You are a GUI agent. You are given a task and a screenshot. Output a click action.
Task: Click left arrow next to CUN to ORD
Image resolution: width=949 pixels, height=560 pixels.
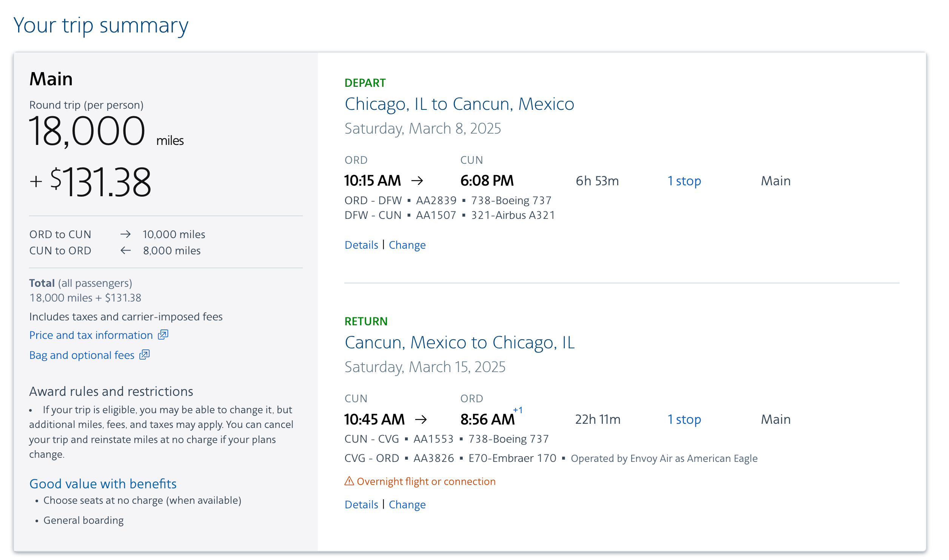pos(125,251)
